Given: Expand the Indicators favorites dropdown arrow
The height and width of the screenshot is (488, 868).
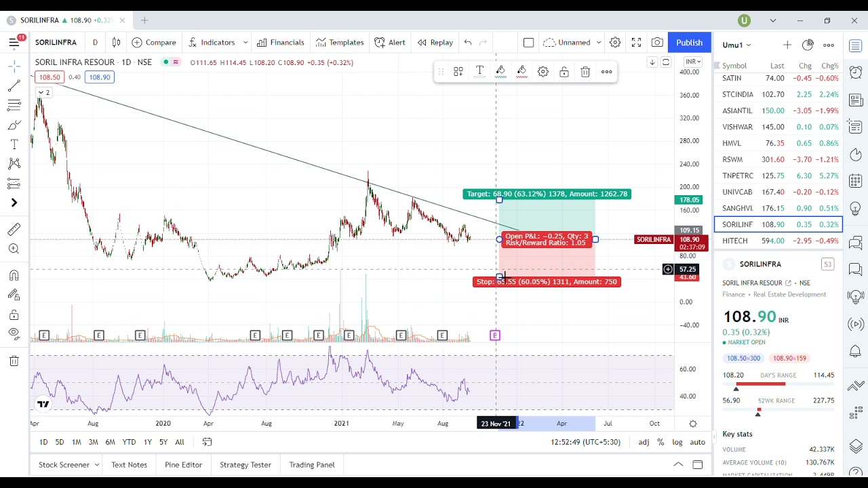Looking at the screenshot, I should 245,42.
